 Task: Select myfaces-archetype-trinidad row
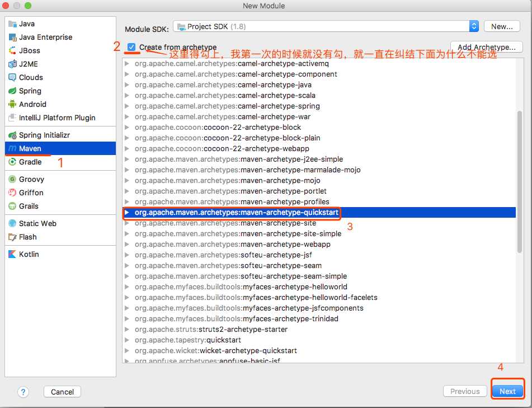point(319,318)
